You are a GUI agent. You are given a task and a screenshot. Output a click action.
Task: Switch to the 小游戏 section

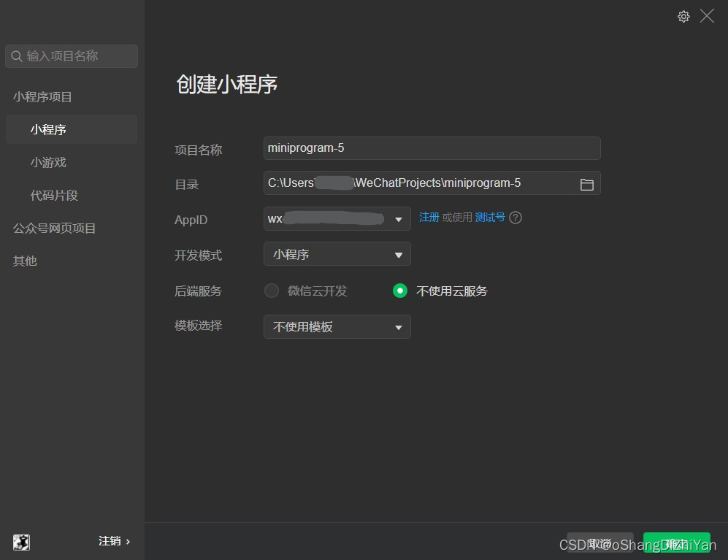(48, 162)
